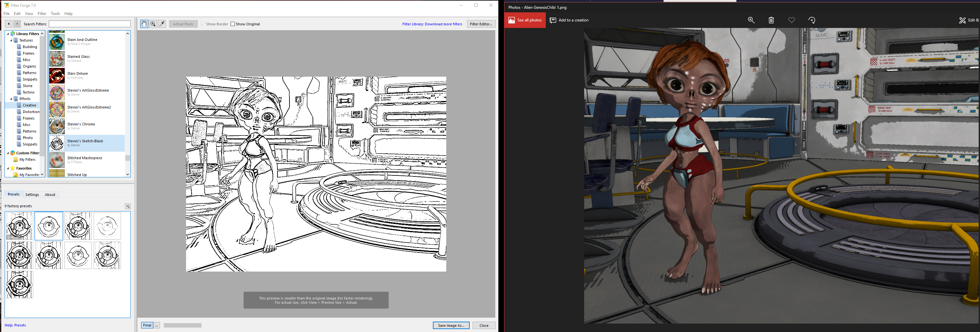Click the Stain And Outline filter thumbnail
This screenshot has width=980, height=332.
point(57,42)
